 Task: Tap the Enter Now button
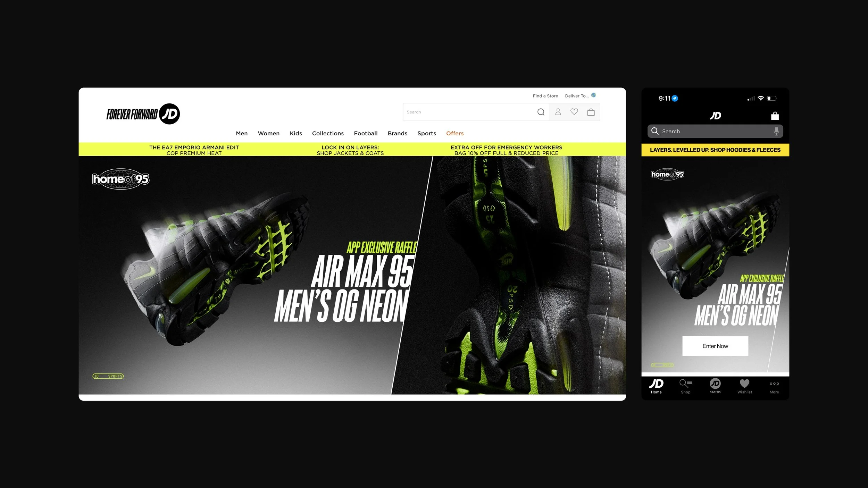[x=715, y=346]
